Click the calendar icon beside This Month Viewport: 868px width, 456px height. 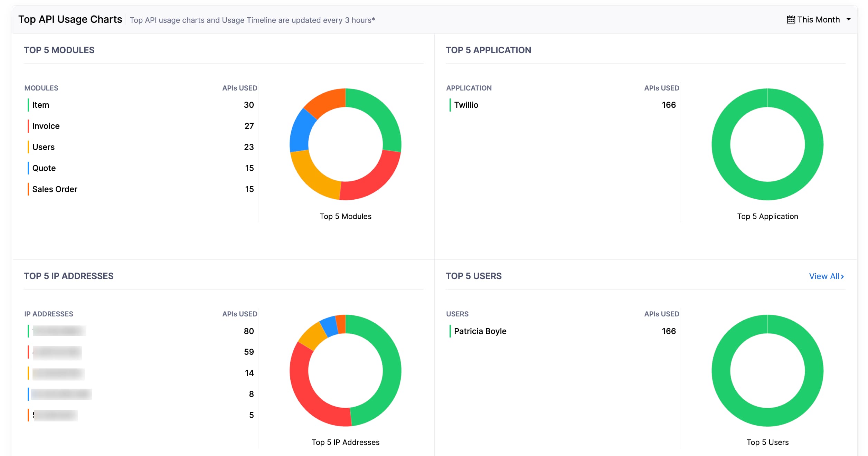tap(791, 19)
